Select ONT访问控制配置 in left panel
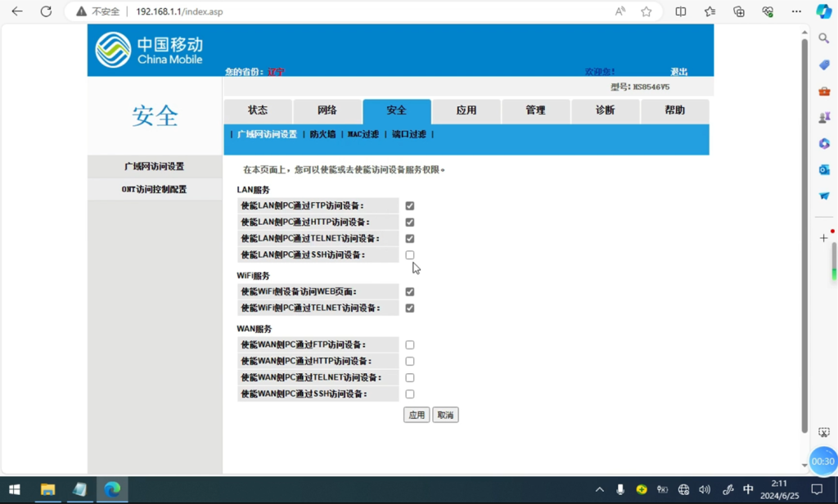 (154, 189)
